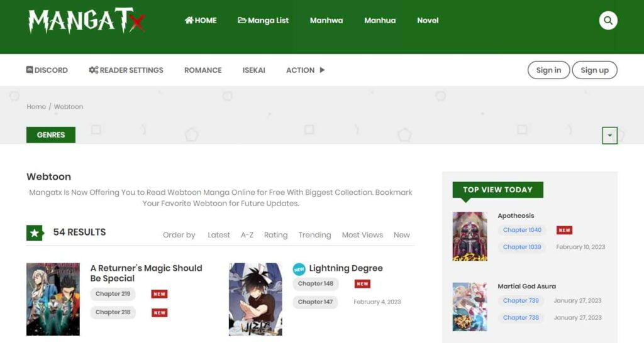
Task: Read Martial God Asura Chapter 739
Action: pyautogui.click(x=521, y=301)
